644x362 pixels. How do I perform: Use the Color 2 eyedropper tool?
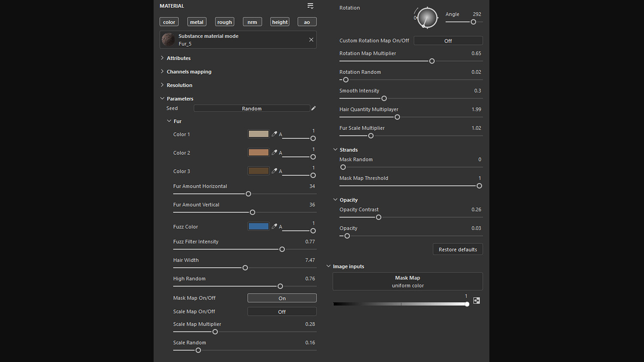tap(274, 152)
